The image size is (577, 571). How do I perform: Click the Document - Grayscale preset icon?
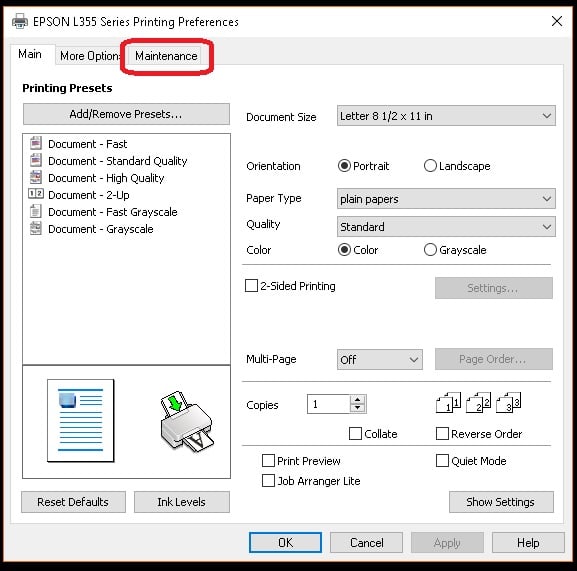pyautogui.click(x=36, y=228)
